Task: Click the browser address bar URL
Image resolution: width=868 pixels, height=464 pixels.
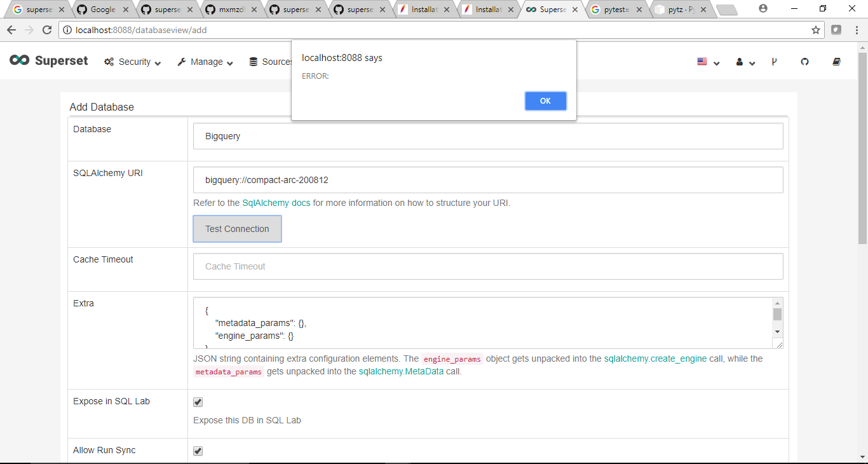Action: click(x=141, y=30)
